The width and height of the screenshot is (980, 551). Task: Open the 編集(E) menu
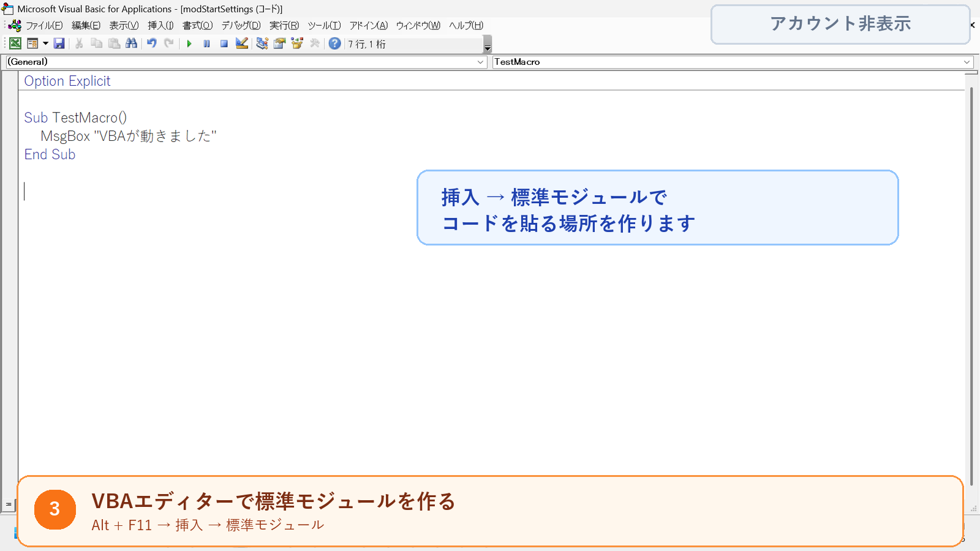pyautogui.click(x=86, y=26)
